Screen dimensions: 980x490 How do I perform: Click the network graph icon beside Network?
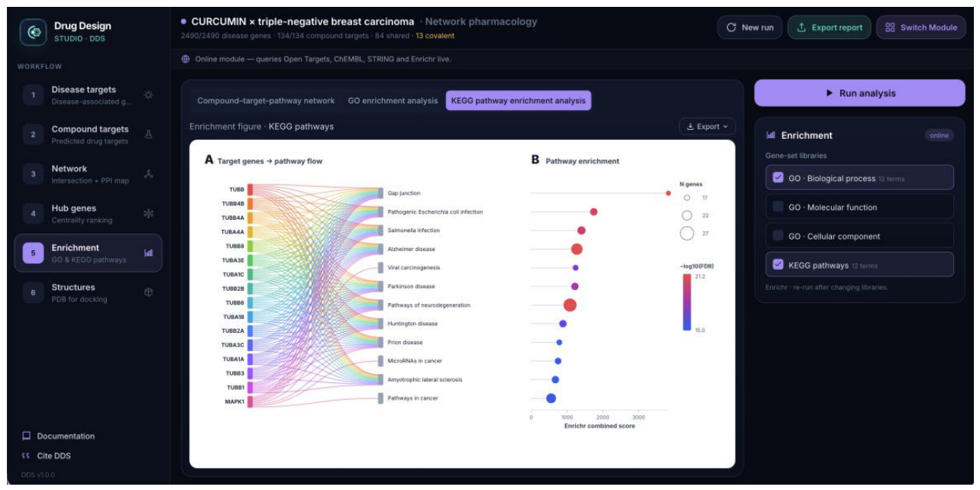(x=148, y=174)
